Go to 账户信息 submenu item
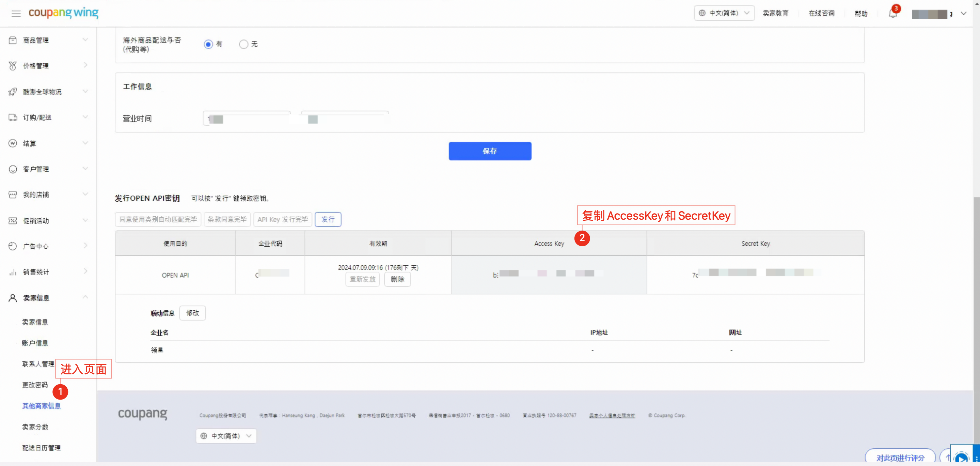This screenshot has width=980, height=466. (35, 343)
